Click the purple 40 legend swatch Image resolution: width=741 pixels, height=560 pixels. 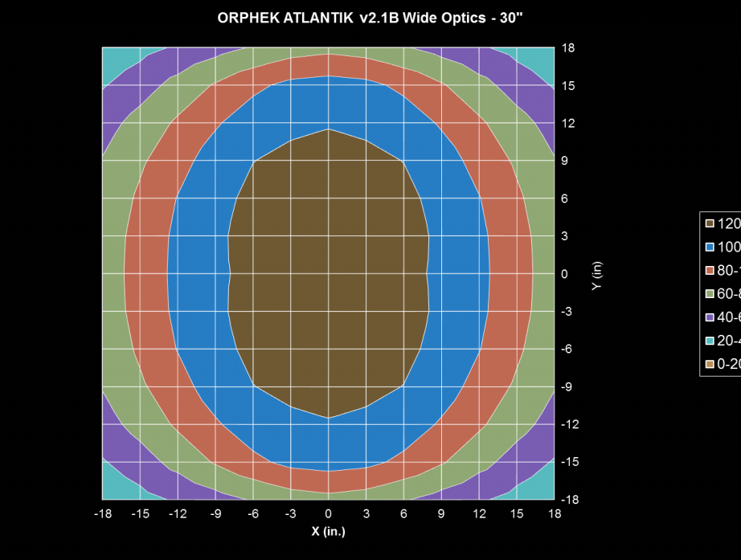710,317
